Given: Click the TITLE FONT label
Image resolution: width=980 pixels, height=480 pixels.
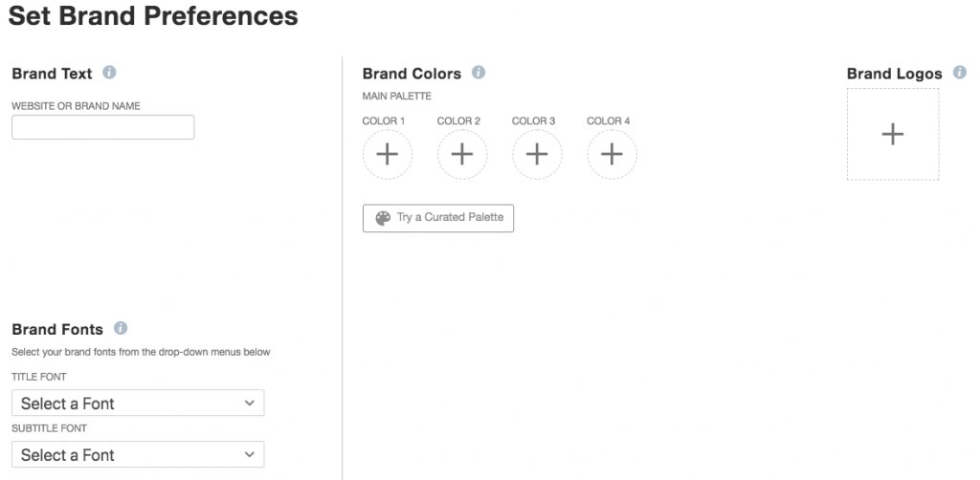Looking at the screenshot, I should pos(38,377).
